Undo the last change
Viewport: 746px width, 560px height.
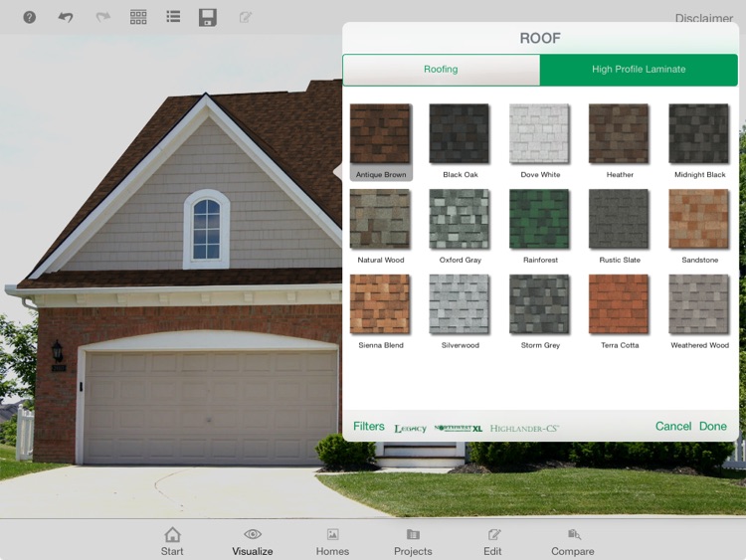(x=66, y=18)
